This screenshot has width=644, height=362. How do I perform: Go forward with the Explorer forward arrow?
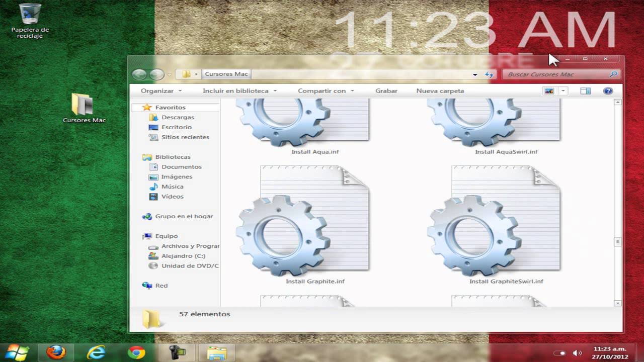tap(157, 74)
